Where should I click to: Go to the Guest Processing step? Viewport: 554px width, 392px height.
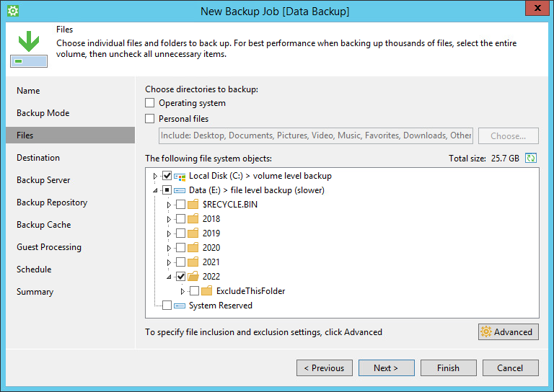pos(49,247)
